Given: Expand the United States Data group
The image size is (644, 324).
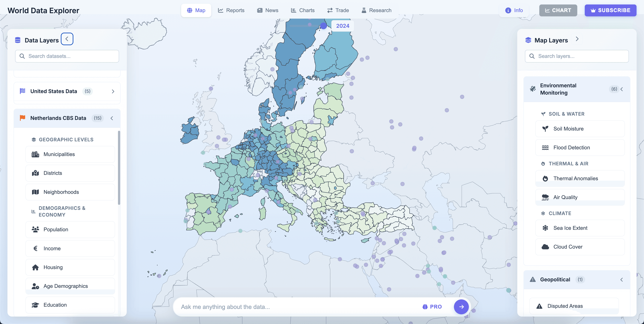Looking at the screenshot, I should 113,91.
